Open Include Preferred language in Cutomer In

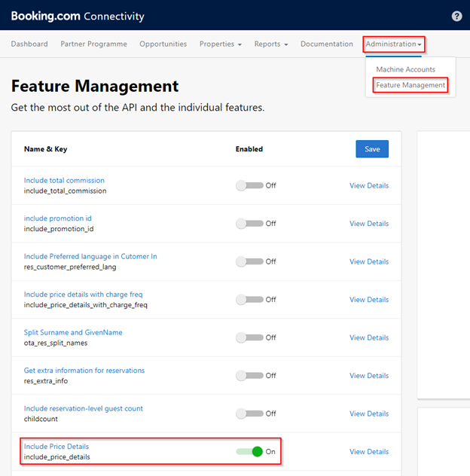90,257
